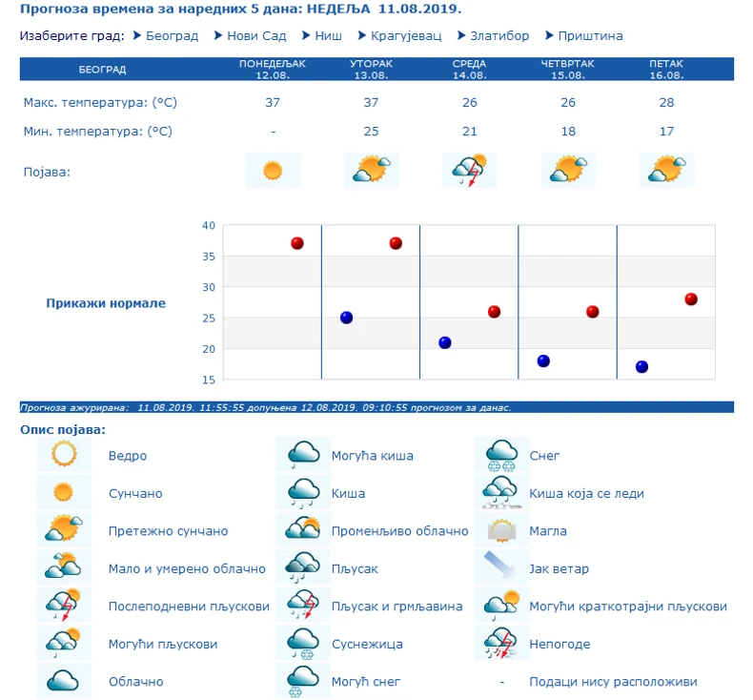Click the БЕОГРАД table header cell
The height and width of the screenshot is (700, 753).
(x=102, y=70)
